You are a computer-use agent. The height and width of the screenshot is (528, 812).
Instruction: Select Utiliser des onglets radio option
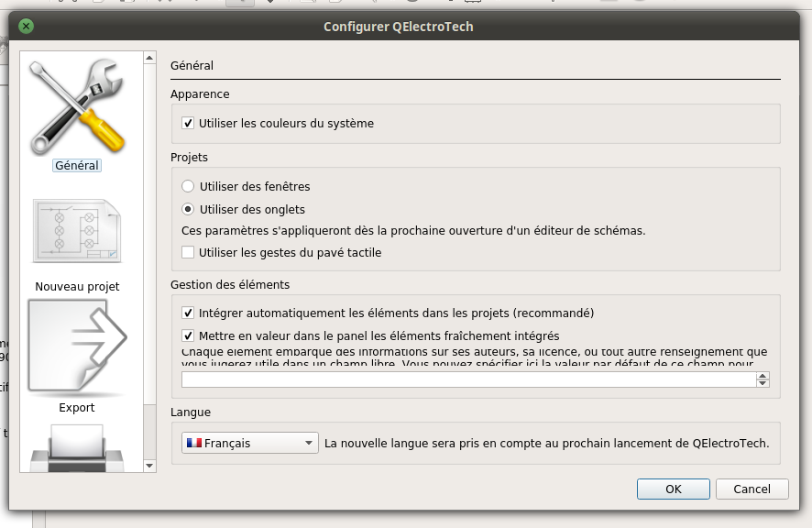pos(188,209)
